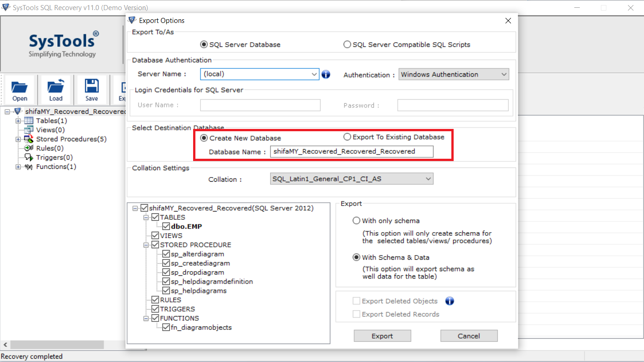Click the info icon beside Server Name

pyautogui.click(x=326, y=74)
